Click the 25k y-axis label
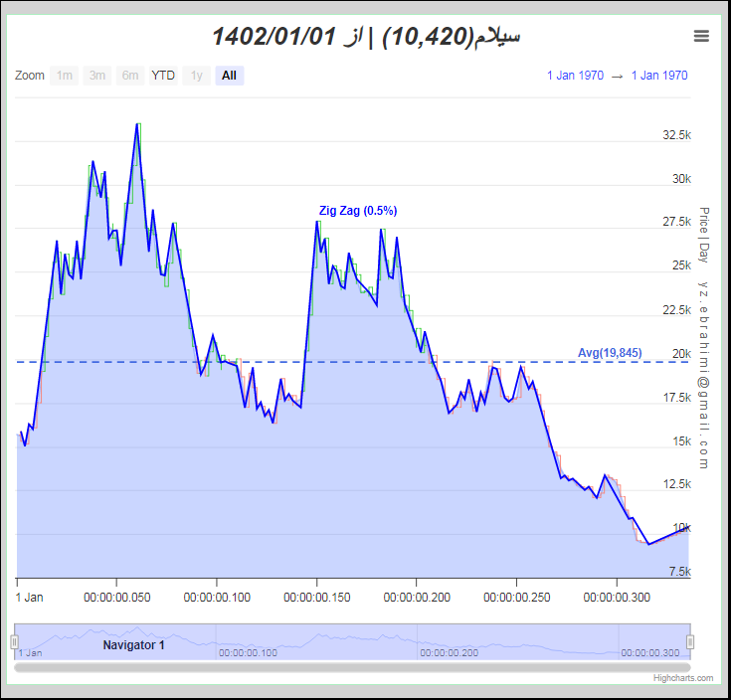The image size is (731, 700). pyautogui.click(x=681, y=265)
